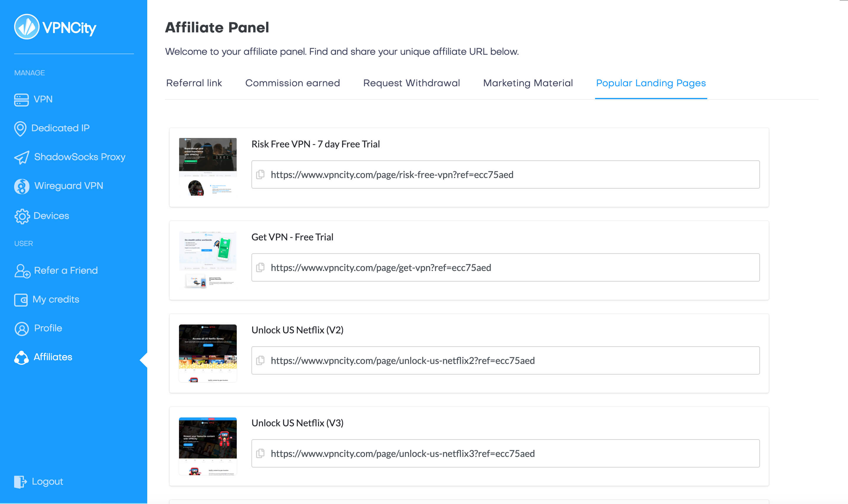848x504 pixels.
Task: Click the unlock-us-netflix2 URL field
Action: (505, 360)
